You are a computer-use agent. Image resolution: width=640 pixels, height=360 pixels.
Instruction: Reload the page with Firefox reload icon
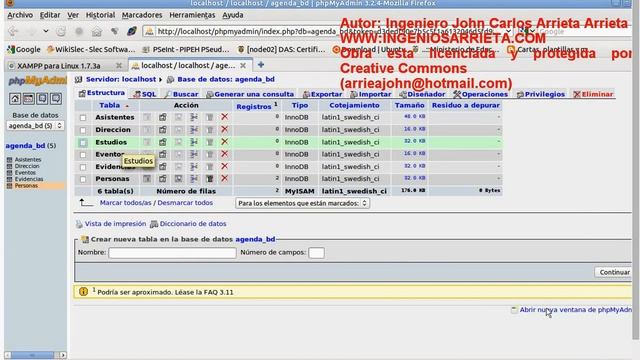click(x=61, y=31)
